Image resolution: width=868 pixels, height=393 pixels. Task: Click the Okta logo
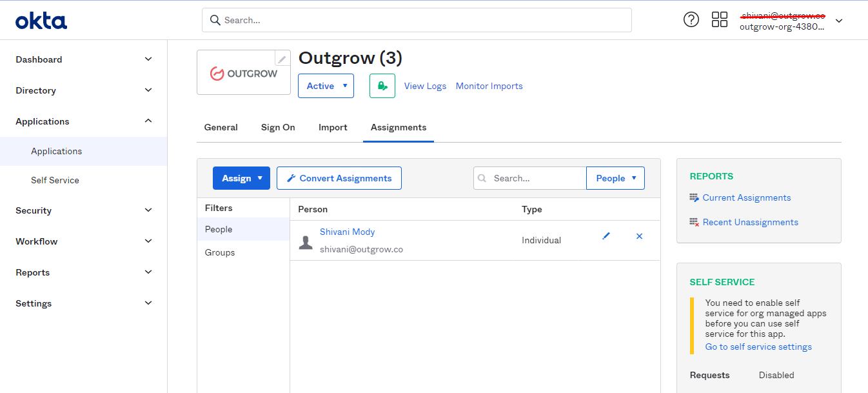[41, 21]
